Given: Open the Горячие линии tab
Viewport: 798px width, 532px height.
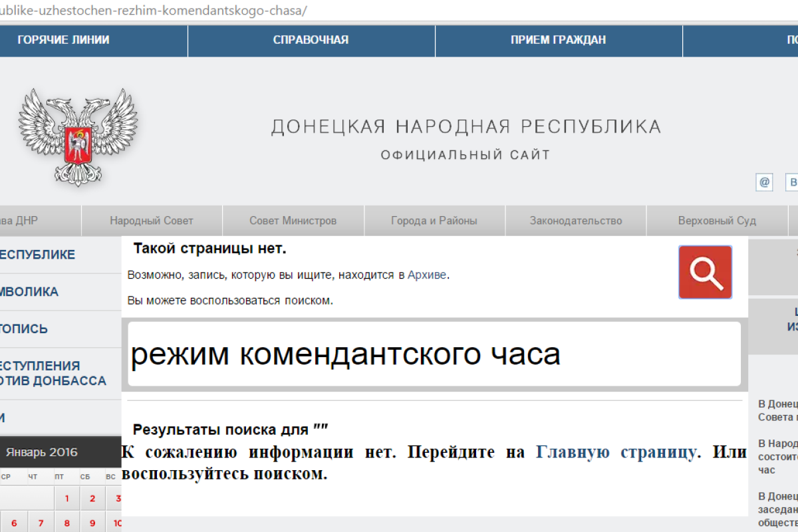Looking at the screenshot, I should point(63,40).
